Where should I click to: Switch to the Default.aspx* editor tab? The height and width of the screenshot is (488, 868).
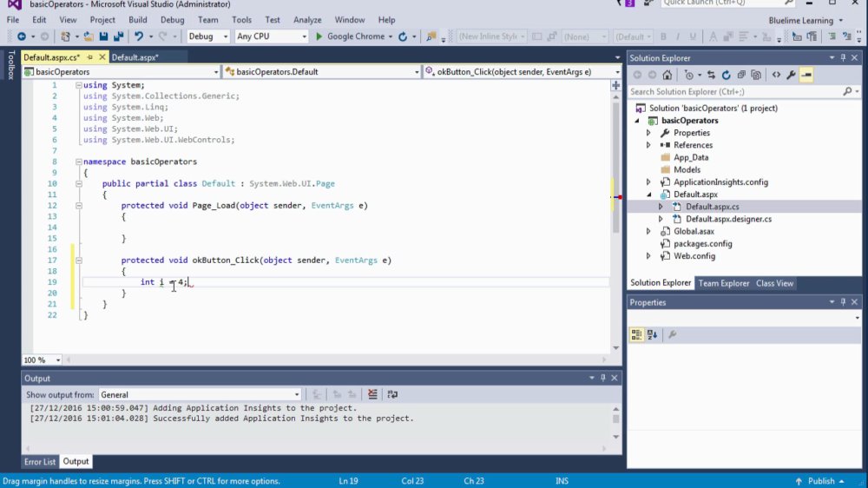pos(135,57)
